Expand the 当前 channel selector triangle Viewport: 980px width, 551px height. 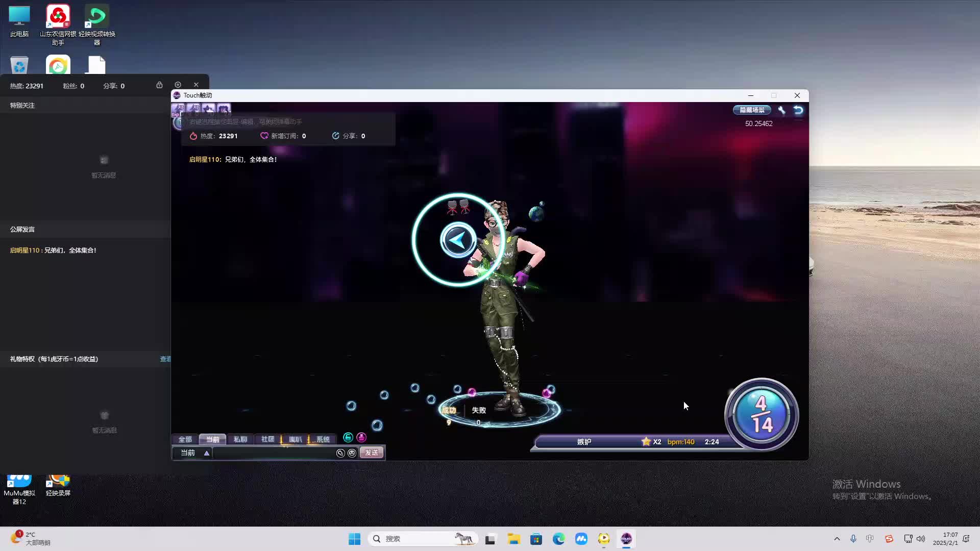206,453
